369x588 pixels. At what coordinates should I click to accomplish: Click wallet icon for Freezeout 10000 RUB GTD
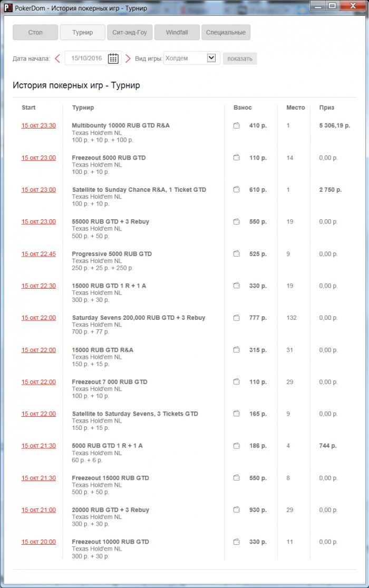237,542
